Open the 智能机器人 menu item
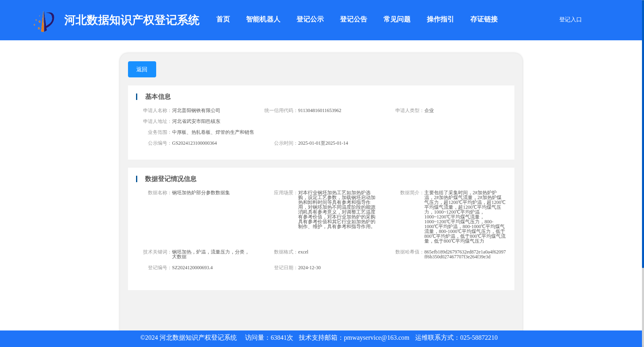 [263, 19]
